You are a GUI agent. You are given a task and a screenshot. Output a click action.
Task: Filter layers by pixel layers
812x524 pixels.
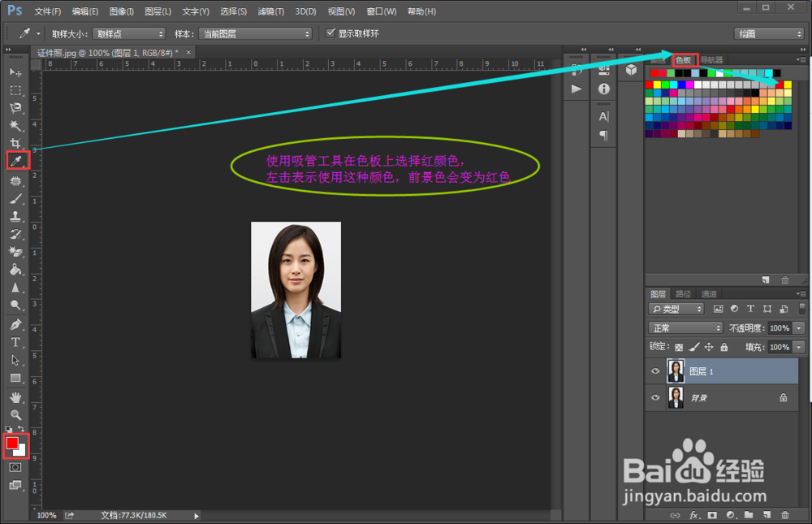pos(718,309)
